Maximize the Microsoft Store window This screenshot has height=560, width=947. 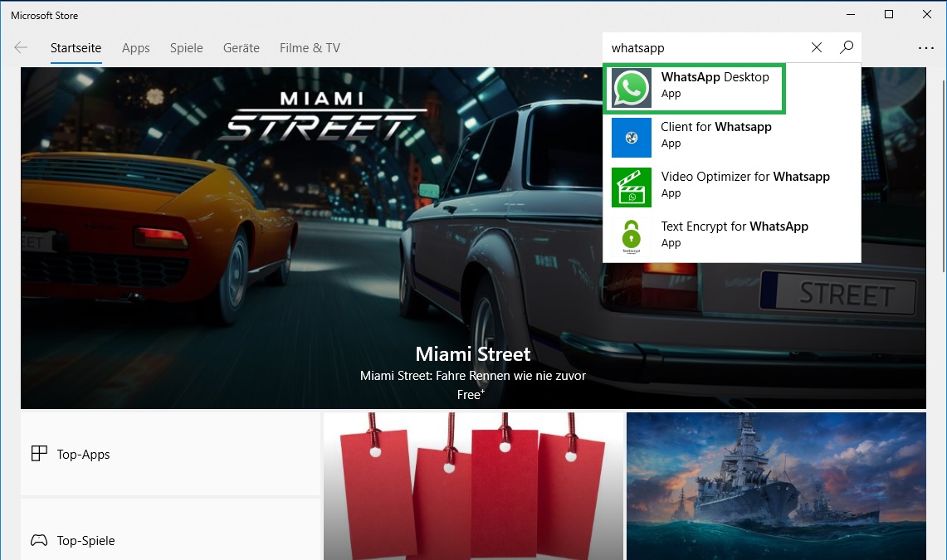pos(888,14)
